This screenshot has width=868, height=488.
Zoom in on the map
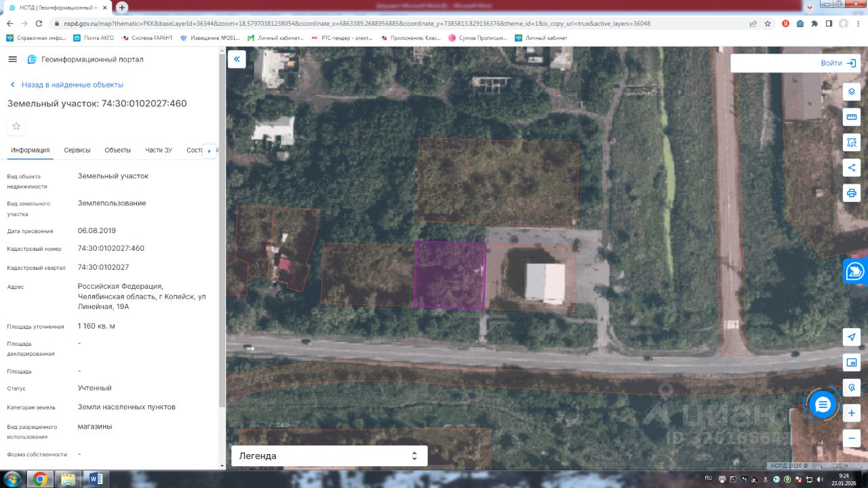852,413
